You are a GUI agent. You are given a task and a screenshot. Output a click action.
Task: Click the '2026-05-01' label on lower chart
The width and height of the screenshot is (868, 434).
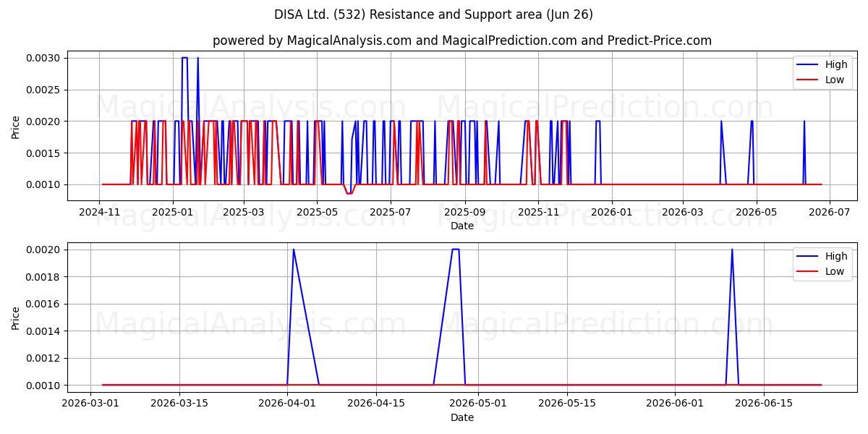click(478, 404)
